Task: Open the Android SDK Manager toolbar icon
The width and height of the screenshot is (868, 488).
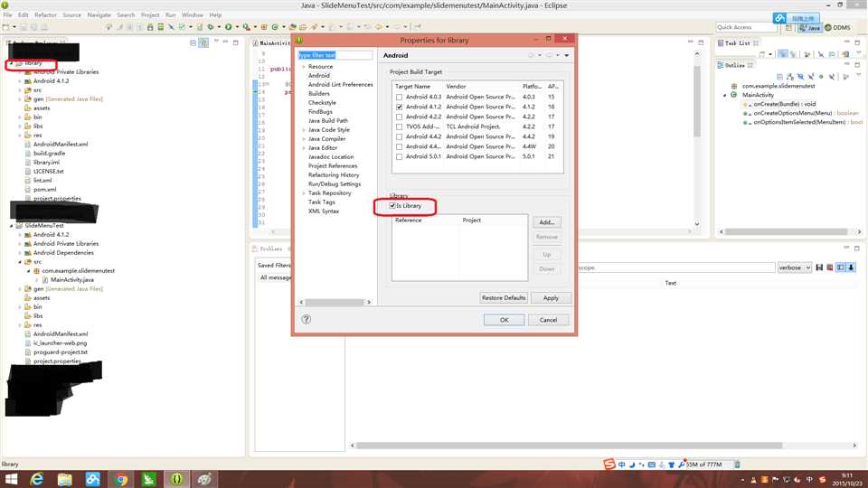Action: (x=150, y=26)
